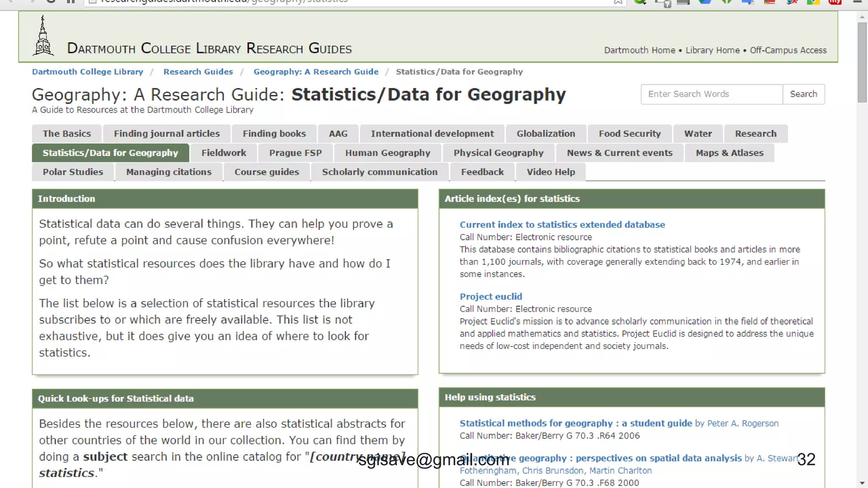Switch to the Maps & Atlases tab
The height and width of the screenshot is (488, 868).
729,153
